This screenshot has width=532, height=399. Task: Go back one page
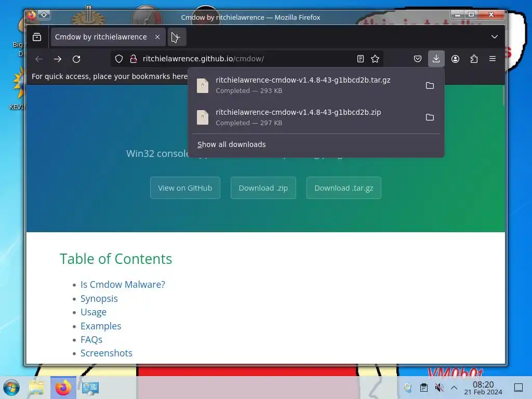click(39, 59)
